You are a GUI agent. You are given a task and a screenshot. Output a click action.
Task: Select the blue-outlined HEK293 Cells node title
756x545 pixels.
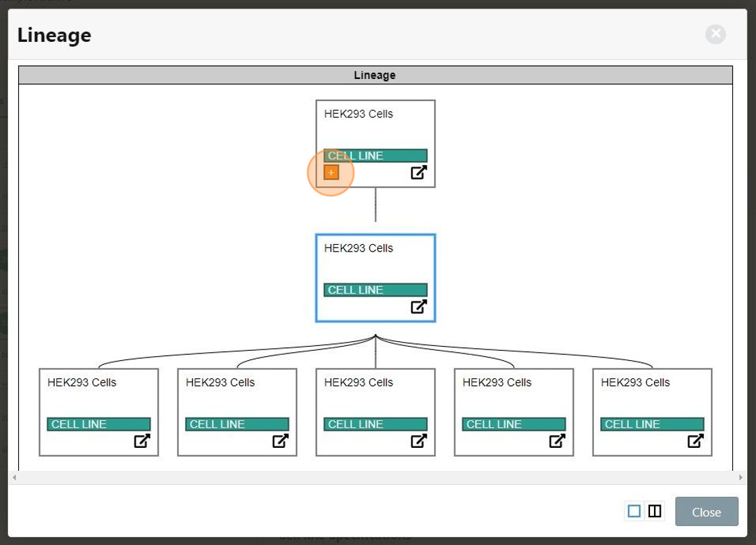pos(358,248)
